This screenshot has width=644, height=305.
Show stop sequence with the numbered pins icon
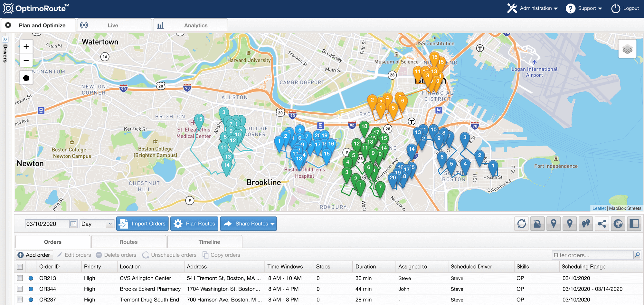[586, 224]
